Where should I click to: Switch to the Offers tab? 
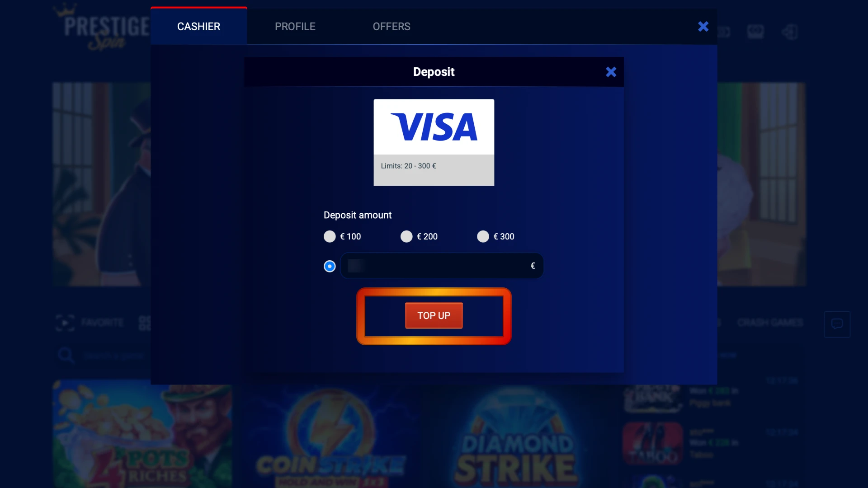pos(392,26)
